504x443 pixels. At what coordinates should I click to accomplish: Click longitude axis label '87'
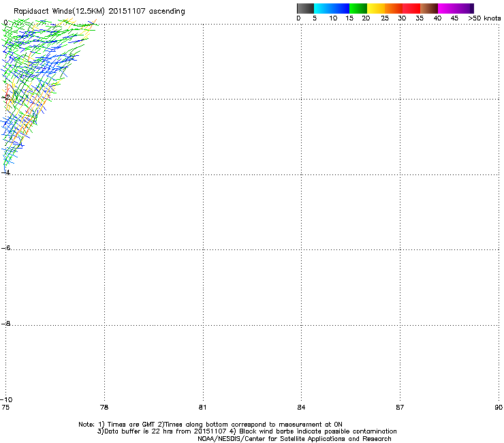(x=400, y=408)
